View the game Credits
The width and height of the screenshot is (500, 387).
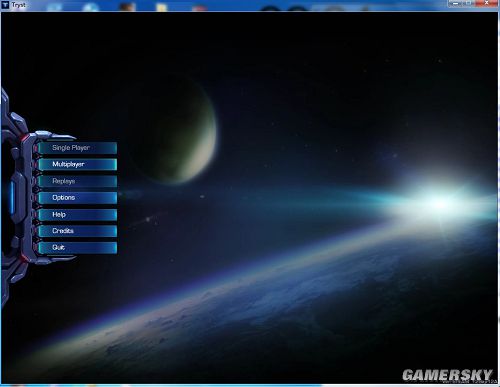[x=77, y=231]
